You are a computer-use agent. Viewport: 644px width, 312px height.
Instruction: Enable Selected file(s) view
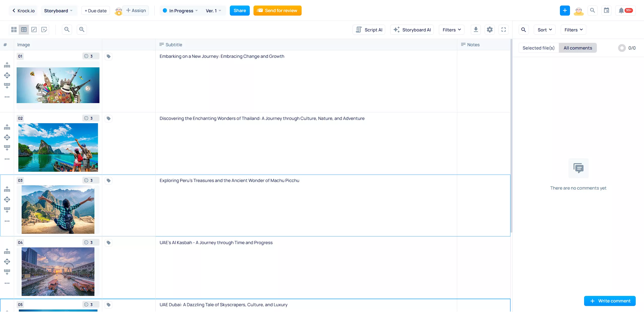(x=539, y=48)
